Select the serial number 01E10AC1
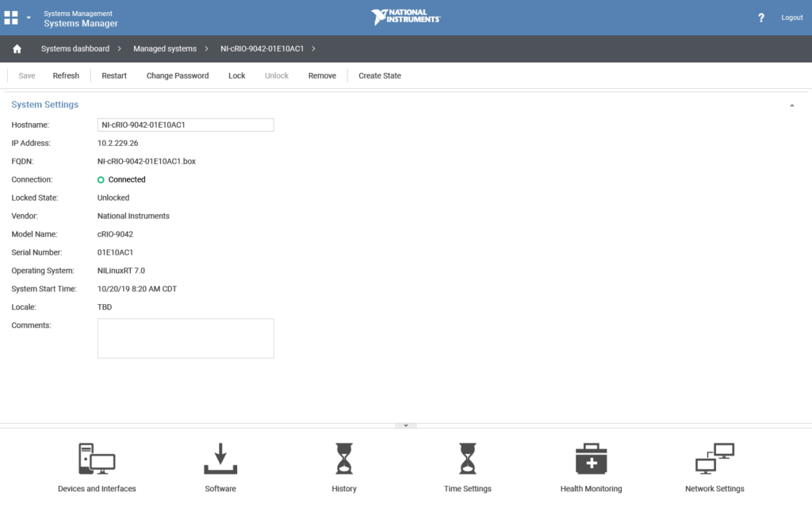812x508 pixels. (115, 252)
